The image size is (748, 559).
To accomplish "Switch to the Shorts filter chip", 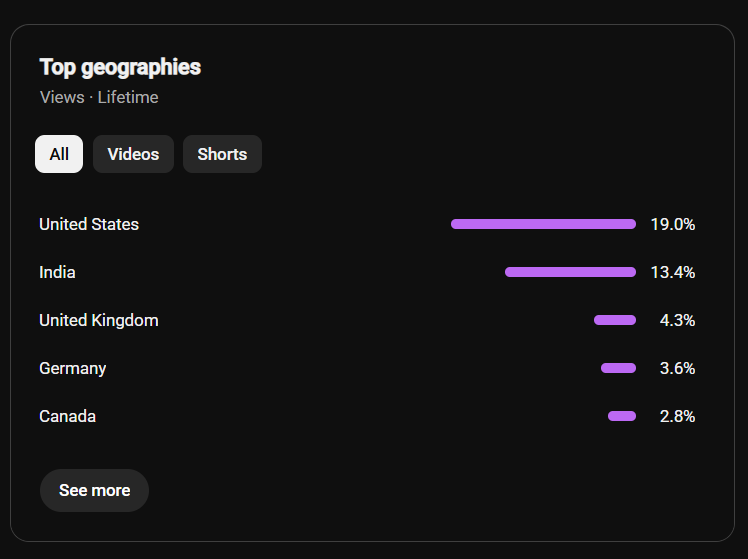I will (222, 154).
